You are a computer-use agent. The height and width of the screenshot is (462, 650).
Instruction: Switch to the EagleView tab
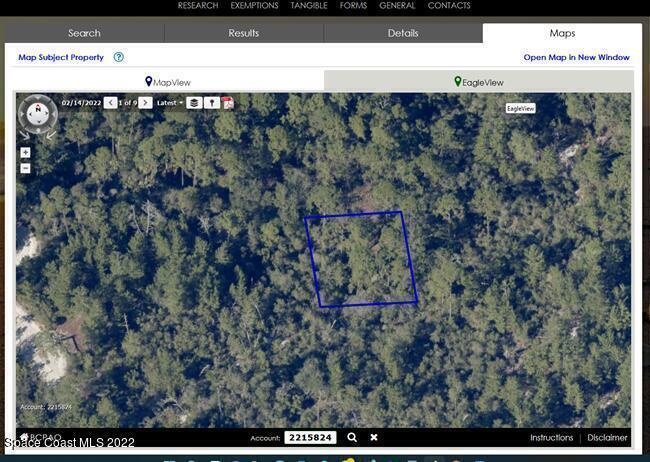(x=479, y=82)
